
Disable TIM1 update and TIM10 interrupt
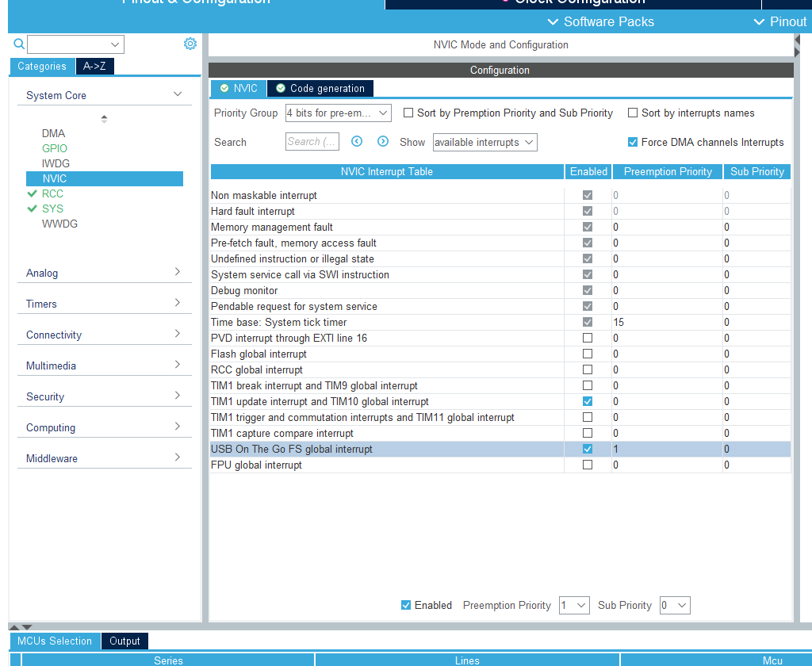588,401
